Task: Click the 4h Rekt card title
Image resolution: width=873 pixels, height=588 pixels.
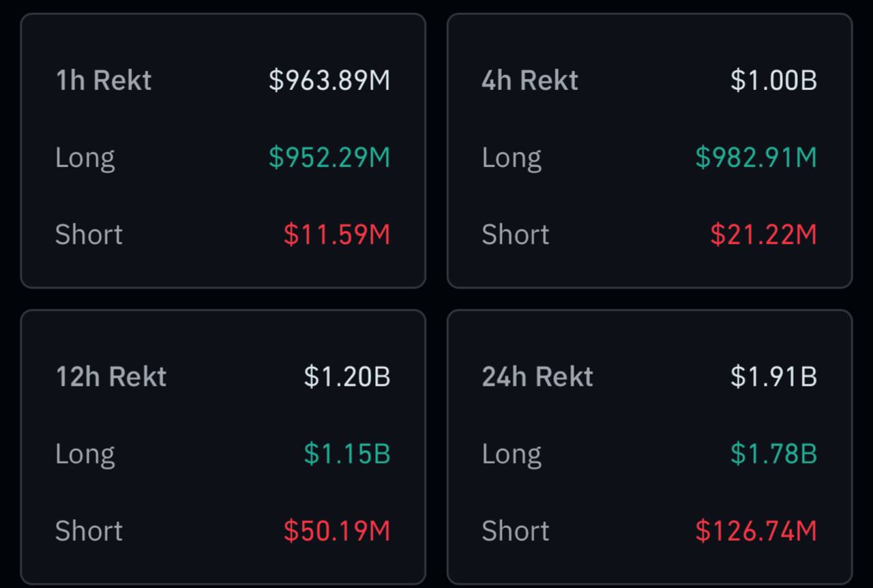Action: click(530, 80)
